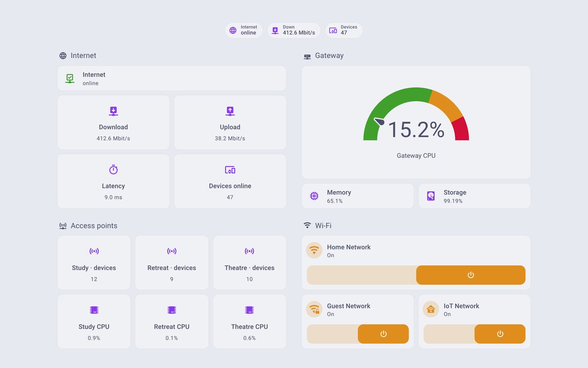The width and height of the screenshot is (588, 368).
Task: Click the 9.0 ms latency value
Action: pyautogui.click(x=113, y=197)
